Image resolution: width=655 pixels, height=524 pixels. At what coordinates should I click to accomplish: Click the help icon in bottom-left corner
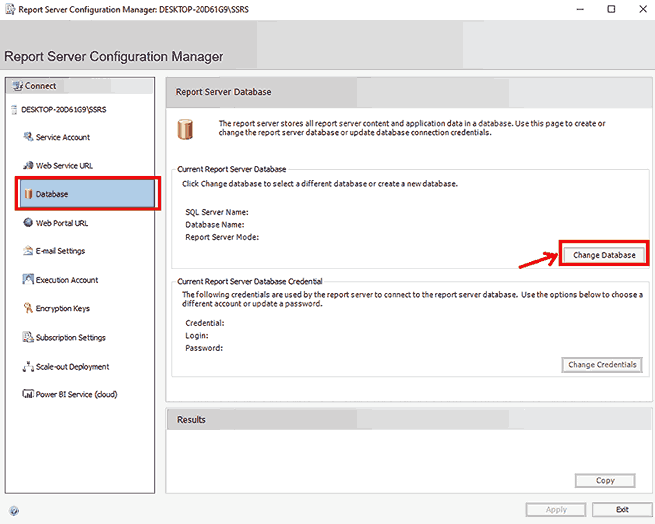pyautogui.click(x=14, y=510)
